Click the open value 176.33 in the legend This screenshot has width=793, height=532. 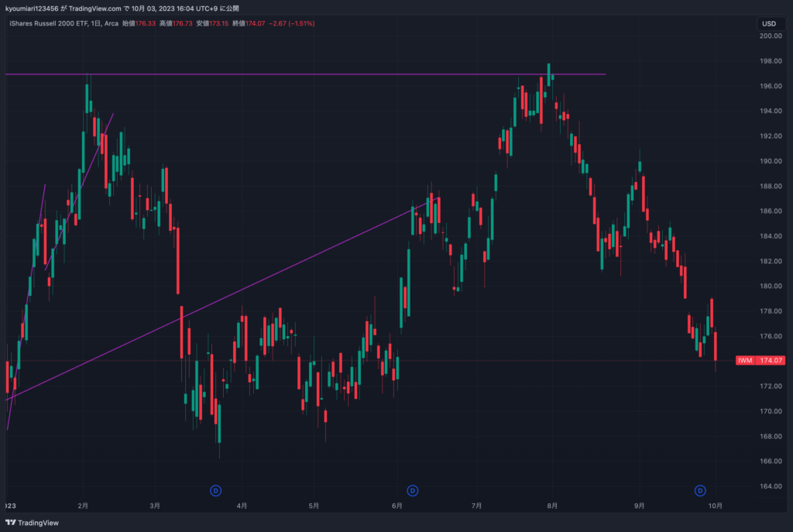145,23
